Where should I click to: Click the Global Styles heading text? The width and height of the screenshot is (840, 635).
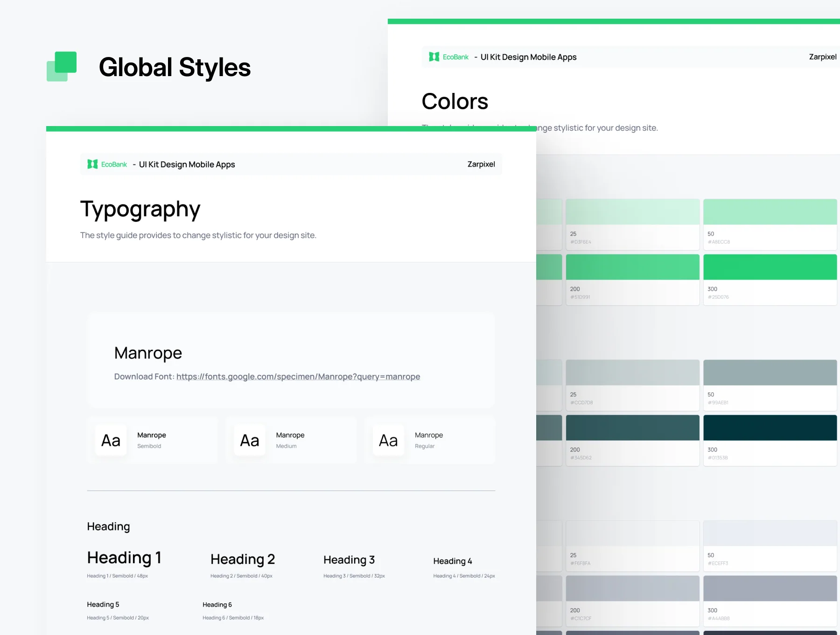point(175,67)
